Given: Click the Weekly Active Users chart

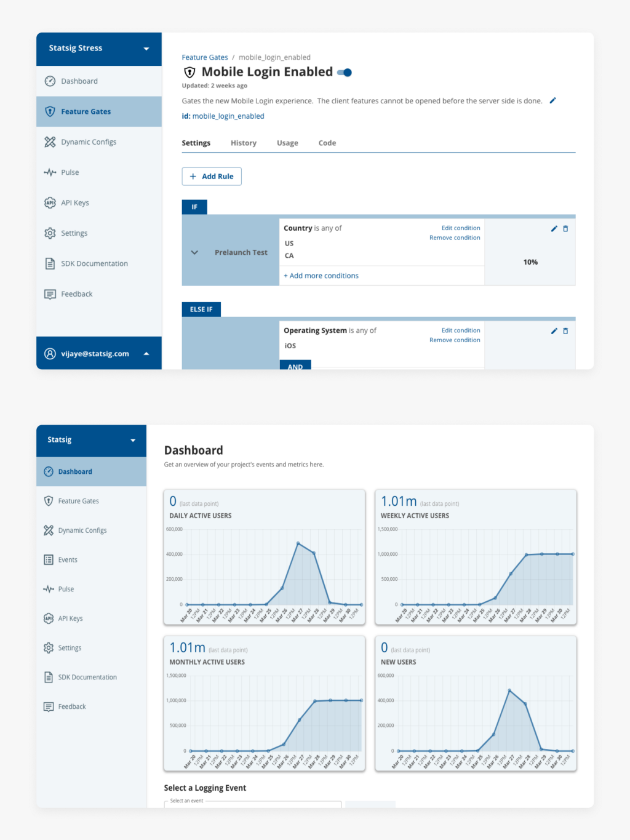Looking at the screenshot, I should (476, 557).
